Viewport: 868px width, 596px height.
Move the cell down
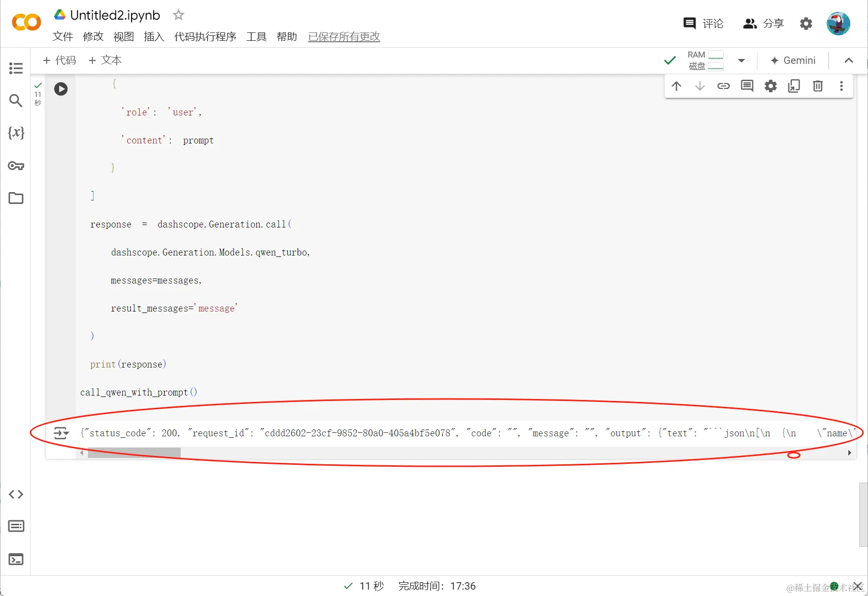pyautogui.click(x=700, y=86)
